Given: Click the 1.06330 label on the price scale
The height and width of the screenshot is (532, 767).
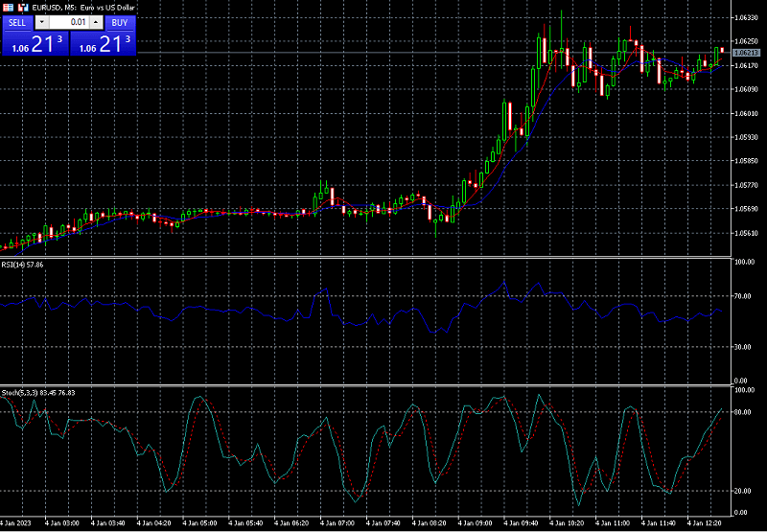Looking at the screenshot, I should click(746, 18).
